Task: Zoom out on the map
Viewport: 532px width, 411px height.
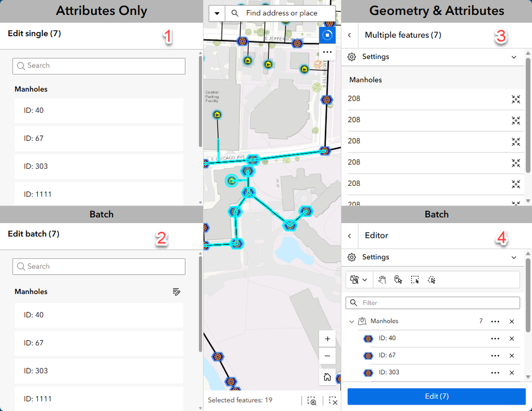Action: [328, 356]
